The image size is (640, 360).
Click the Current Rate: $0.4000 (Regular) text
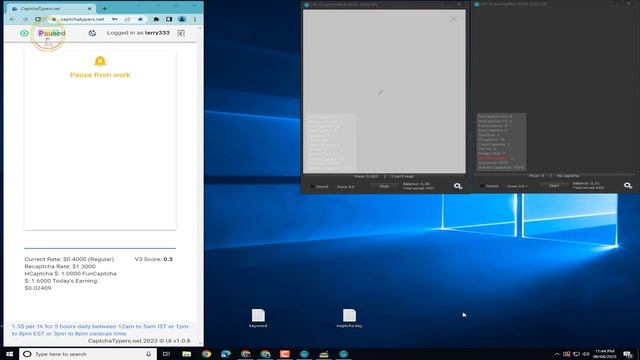69,259
